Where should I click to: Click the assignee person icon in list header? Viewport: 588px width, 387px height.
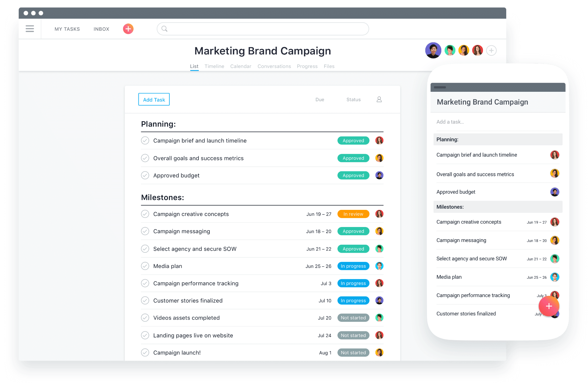(379, 99)
